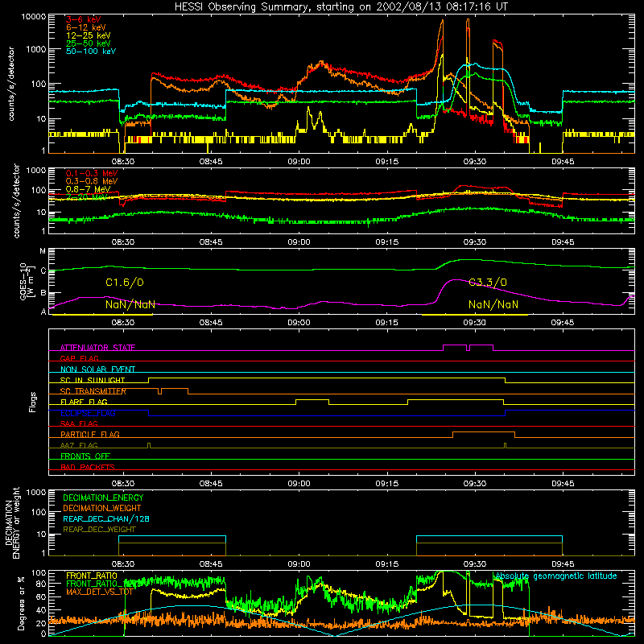Click the M level tick on GOES panel

[43, 251]
